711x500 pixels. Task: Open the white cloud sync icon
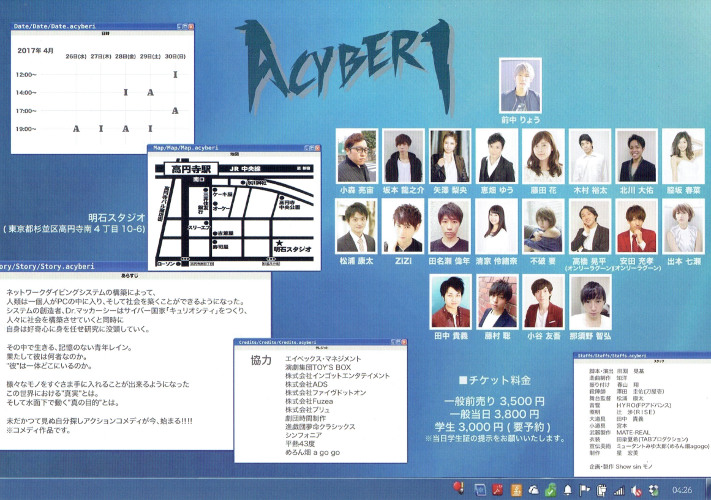pyautogui.click(x=533, y=490)
